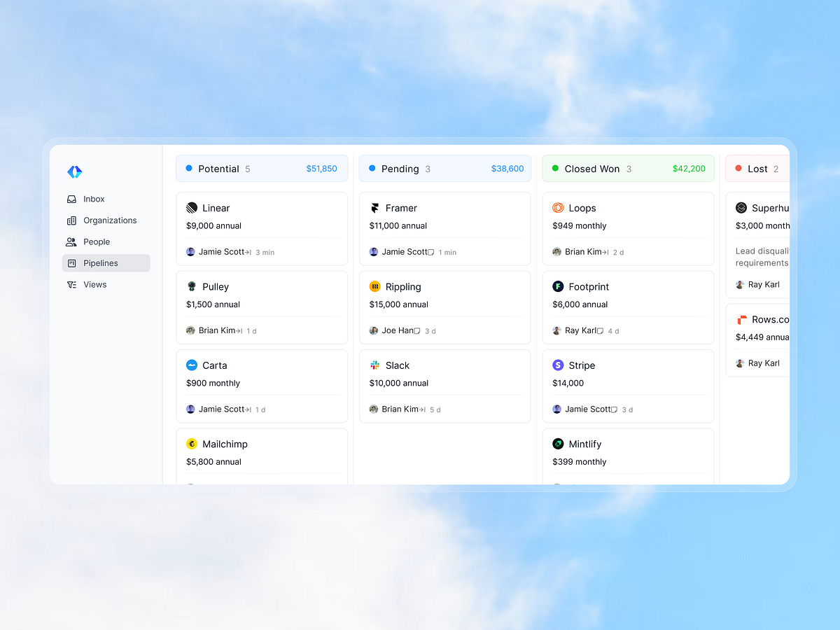840x630 pixels.
Task: Click the app logo in the sidebar
Action: [x=75, y=171]
